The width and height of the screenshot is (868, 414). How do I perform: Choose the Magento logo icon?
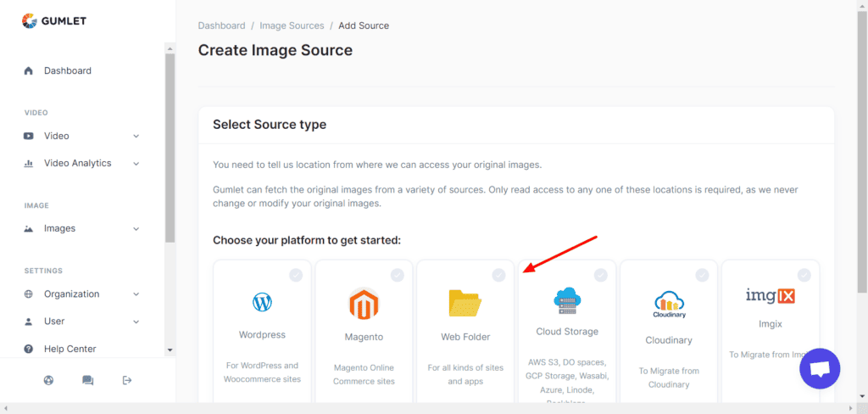[x=363, y=304]
